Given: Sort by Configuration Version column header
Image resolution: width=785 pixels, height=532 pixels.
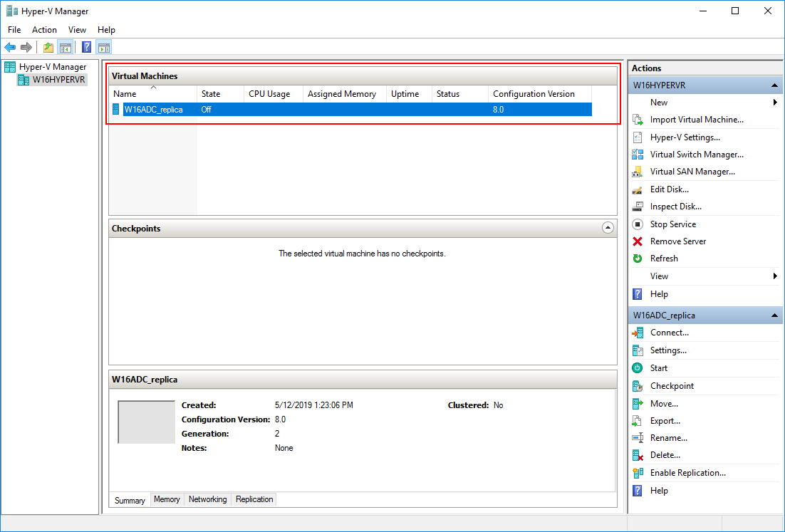Looking at the screenshot, I should (x=540, y=93).
